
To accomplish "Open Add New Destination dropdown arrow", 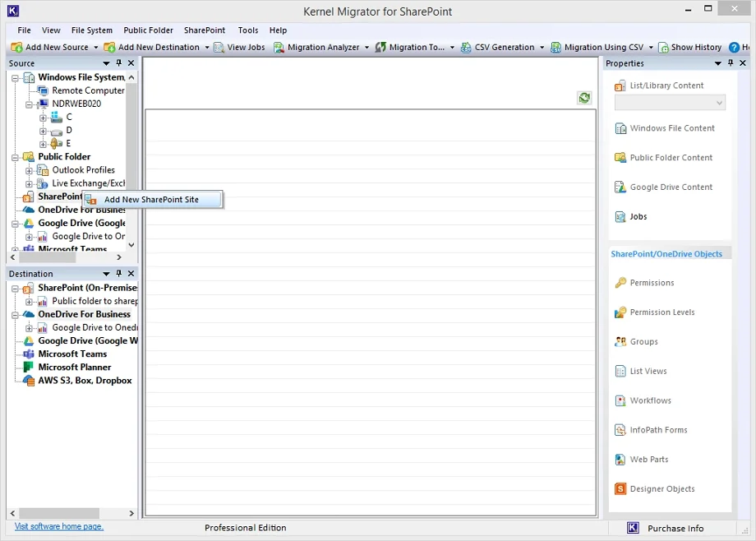I will (x=207, y=48).
